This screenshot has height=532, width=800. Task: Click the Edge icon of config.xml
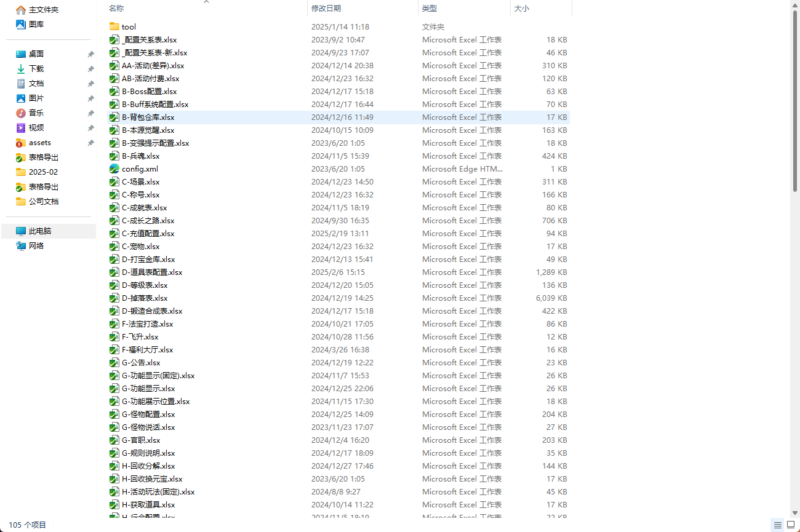pyautogui.click(x=114, y=169)
